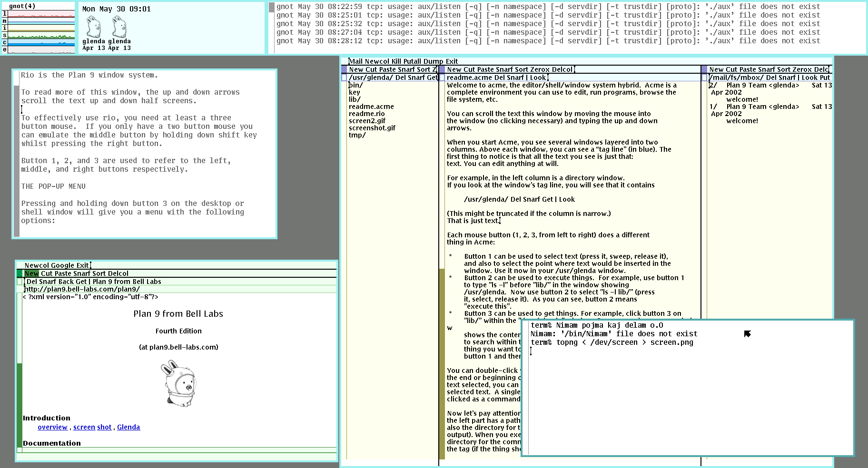Open the screen shot link

click(92, 427)
